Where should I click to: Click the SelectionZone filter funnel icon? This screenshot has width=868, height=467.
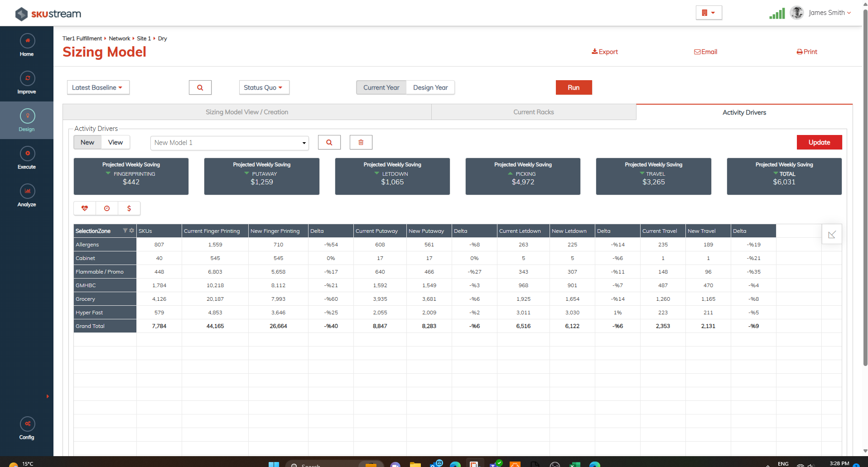click(125, 231)
